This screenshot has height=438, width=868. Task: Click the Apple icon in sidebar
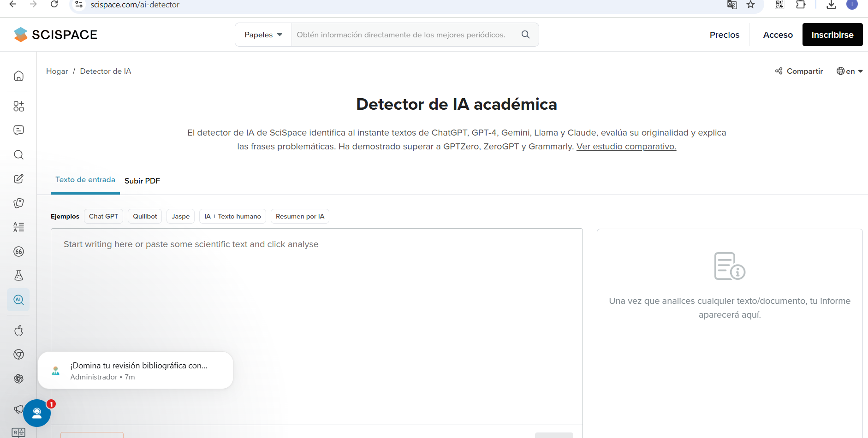pyautogui.click(x=18, y=331)
